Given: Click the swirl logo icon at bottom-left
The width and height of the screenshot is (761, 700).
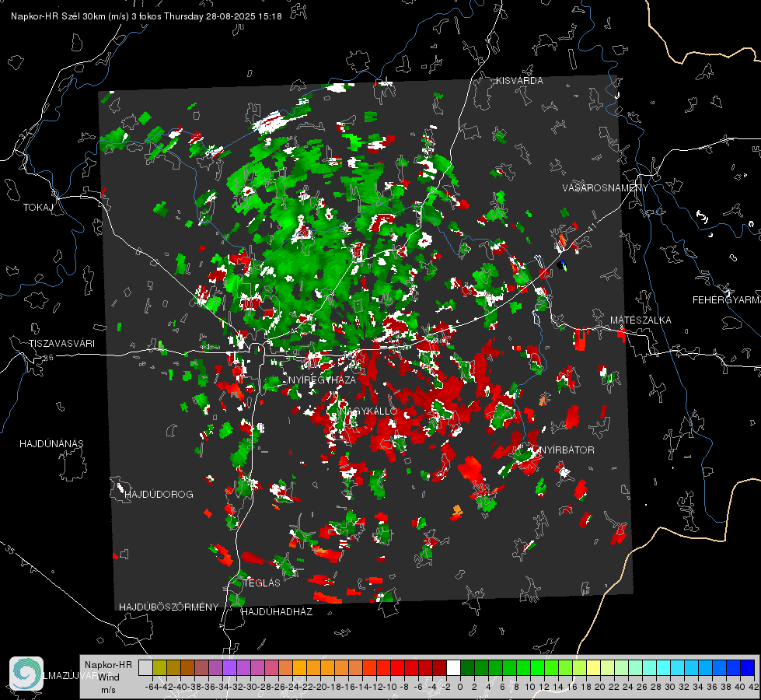Looking at the screenshot, I should 26,674.
